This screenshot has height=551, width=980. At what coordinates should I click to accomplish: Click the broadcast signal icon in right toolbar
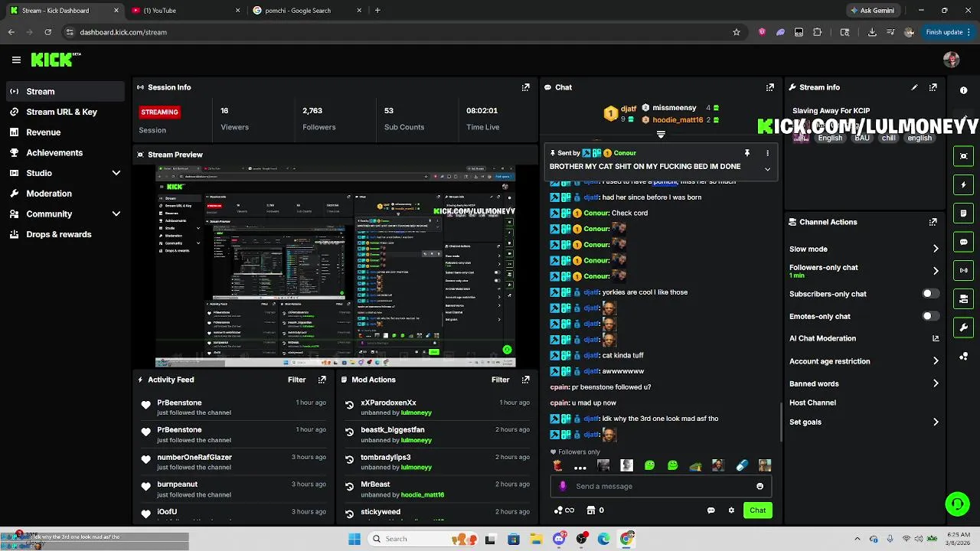[964, 270]
